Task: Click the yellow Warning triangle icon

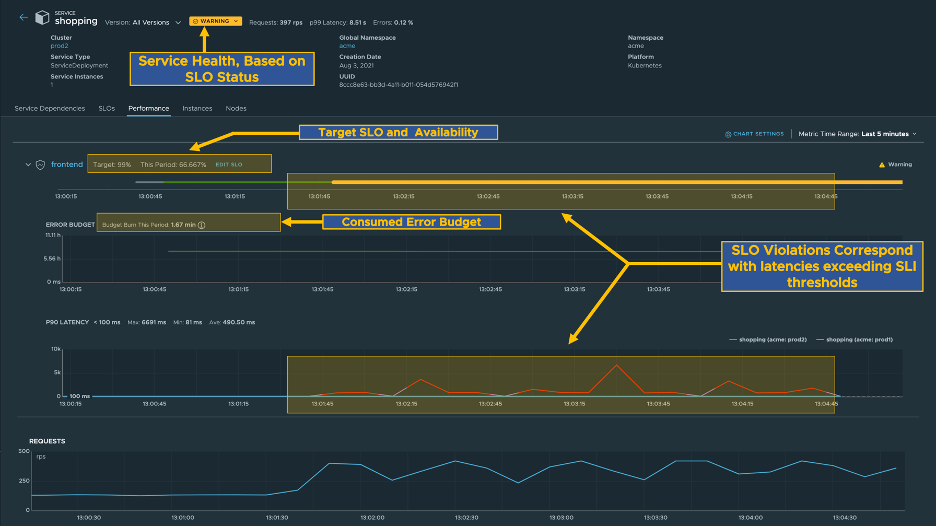Action: [880, 164]
